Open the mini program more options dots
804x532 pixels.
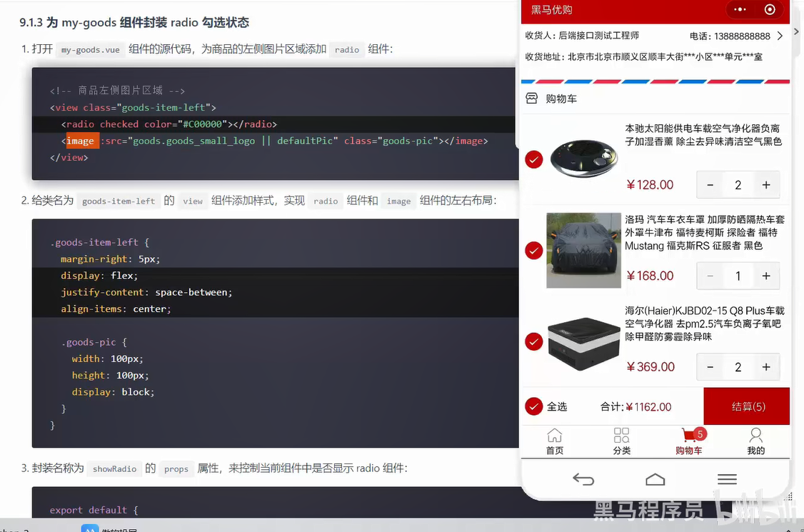pos(740,10)
